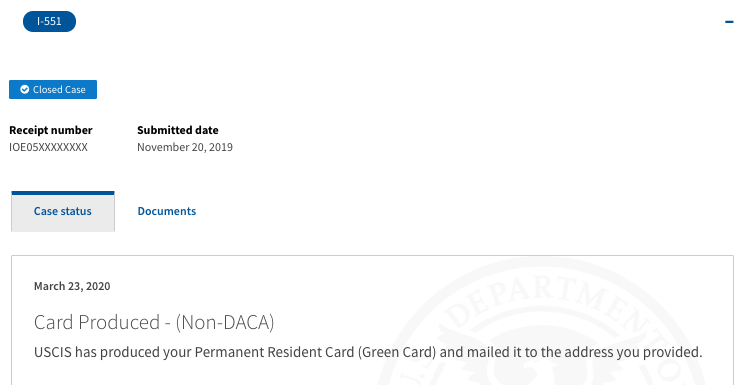This screenshot has height=385, width=751.
Task: Click the Submitted date heading
Action: tap(178, 130)
